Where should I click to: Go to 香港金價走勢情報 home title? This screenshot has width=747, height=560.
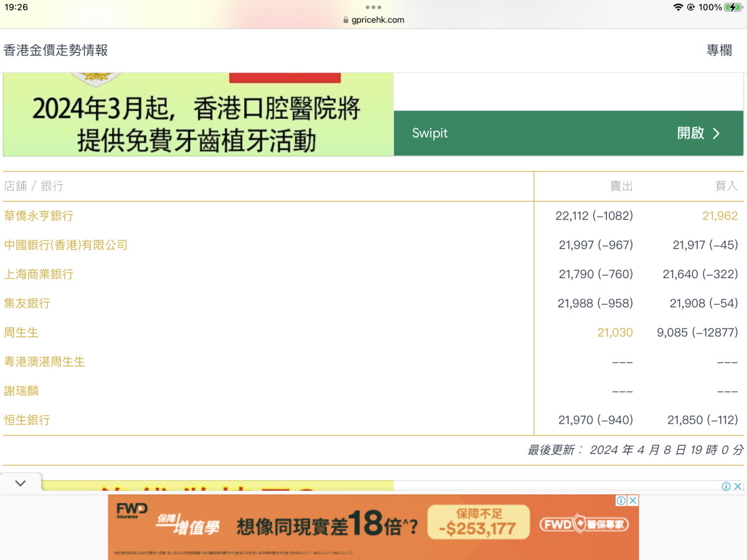56,51
